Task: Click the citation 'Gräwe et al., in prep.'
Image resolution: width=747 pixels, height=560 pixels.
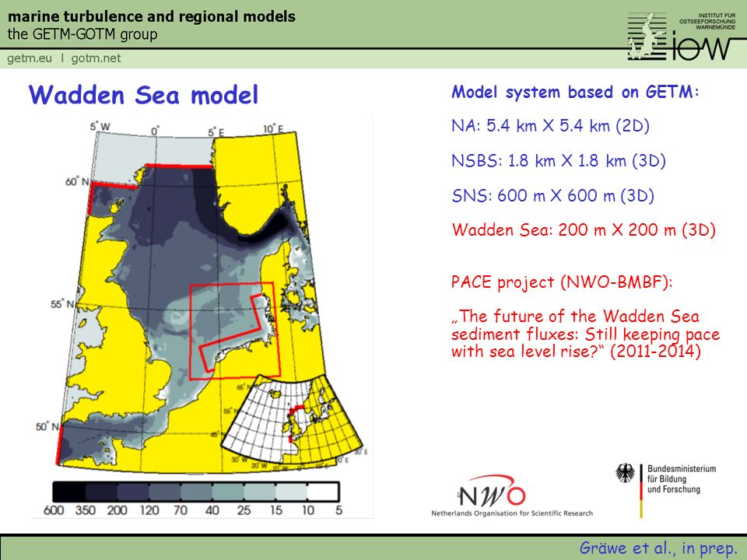Action: click(x=658, y=548)
